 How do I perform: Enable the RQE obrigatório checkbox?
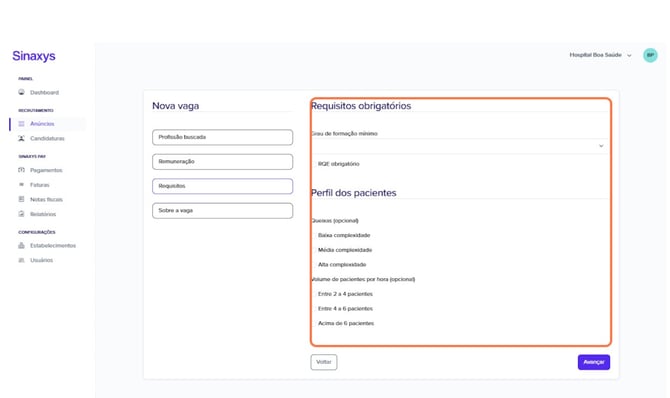click(335, 164)
